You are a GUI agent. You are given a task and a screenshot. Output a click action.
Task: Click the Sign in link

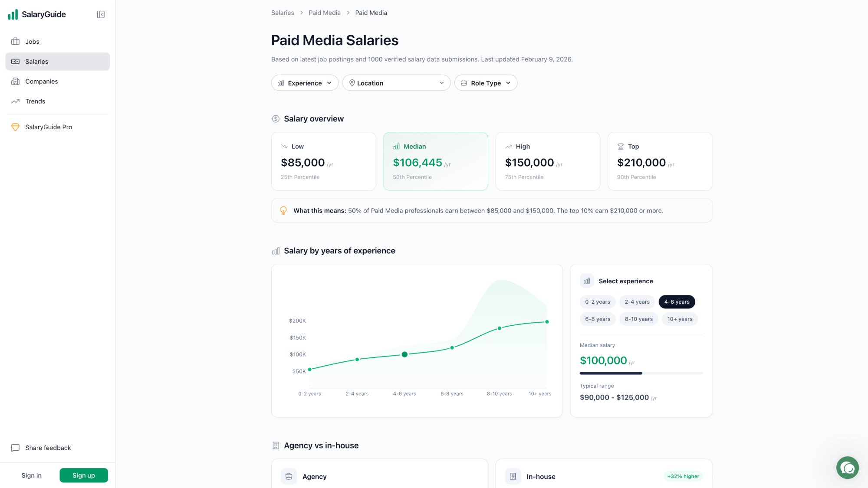[31, 475]
